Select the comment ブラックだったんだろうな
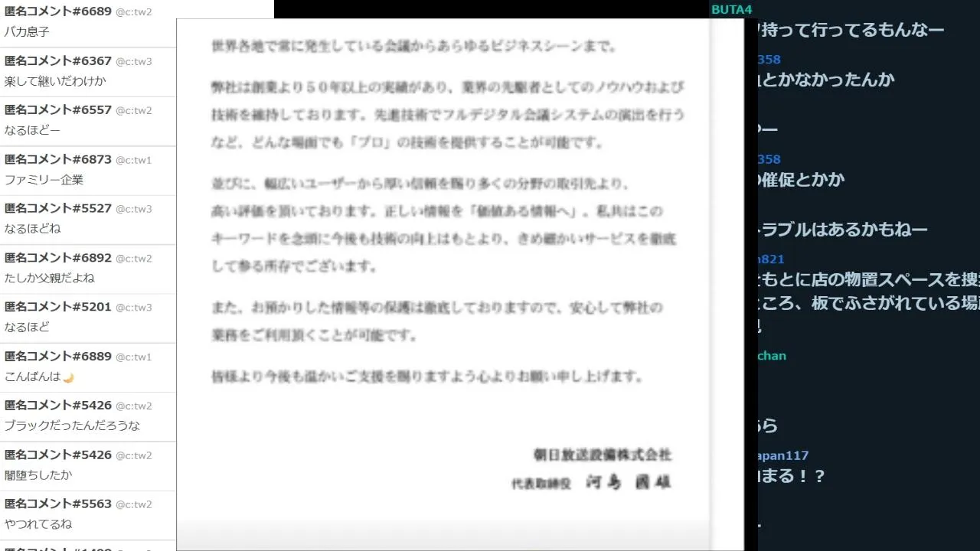980x551 pixels. (73, 425)
